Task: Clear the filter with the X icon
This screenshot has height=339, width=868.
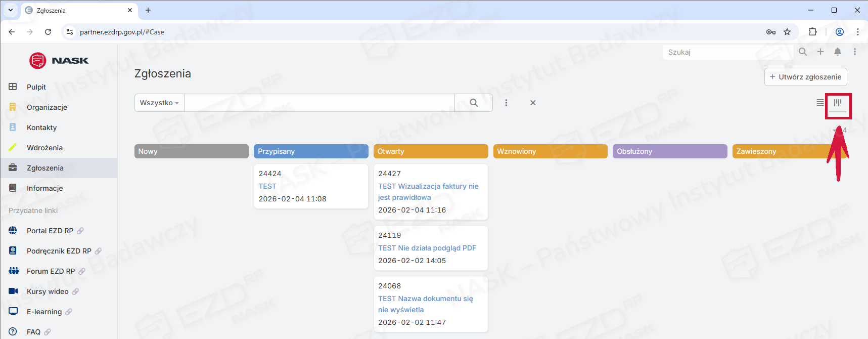Action: point(533,103)
